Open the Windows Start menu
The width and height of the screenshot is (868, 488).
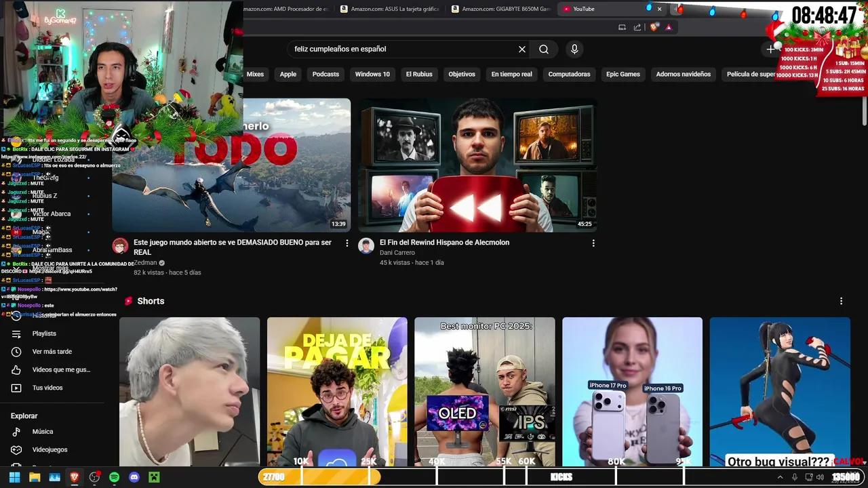click(14, 477)
